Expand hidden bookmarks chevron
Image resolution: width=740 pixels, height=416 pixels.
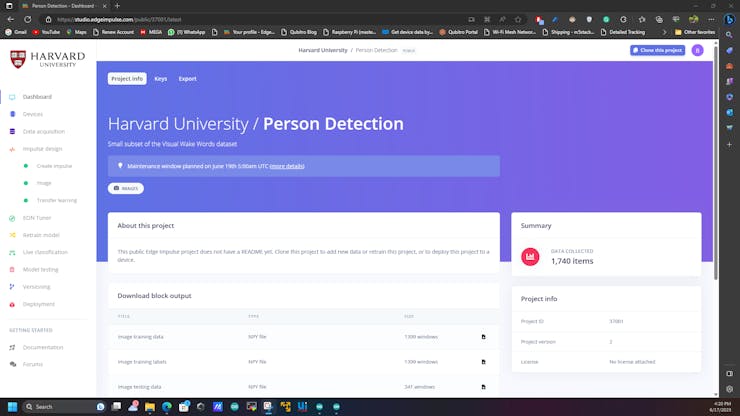click(664, 32)
